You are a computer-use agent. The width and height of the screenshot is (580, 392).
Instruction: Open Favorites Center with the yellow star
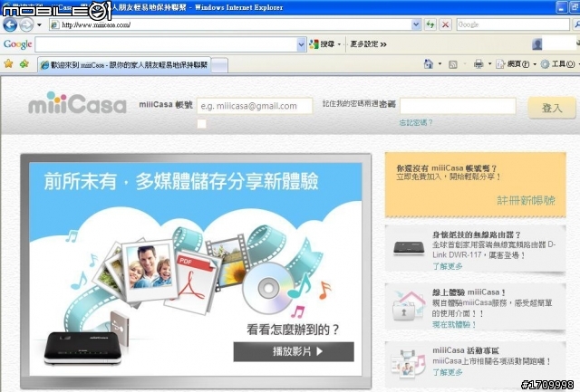pyautogui.click(x=8, y=64)
